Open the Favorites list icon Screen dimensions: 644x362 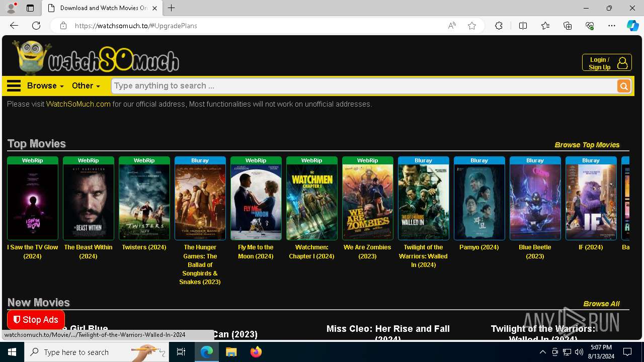point(545,26)
